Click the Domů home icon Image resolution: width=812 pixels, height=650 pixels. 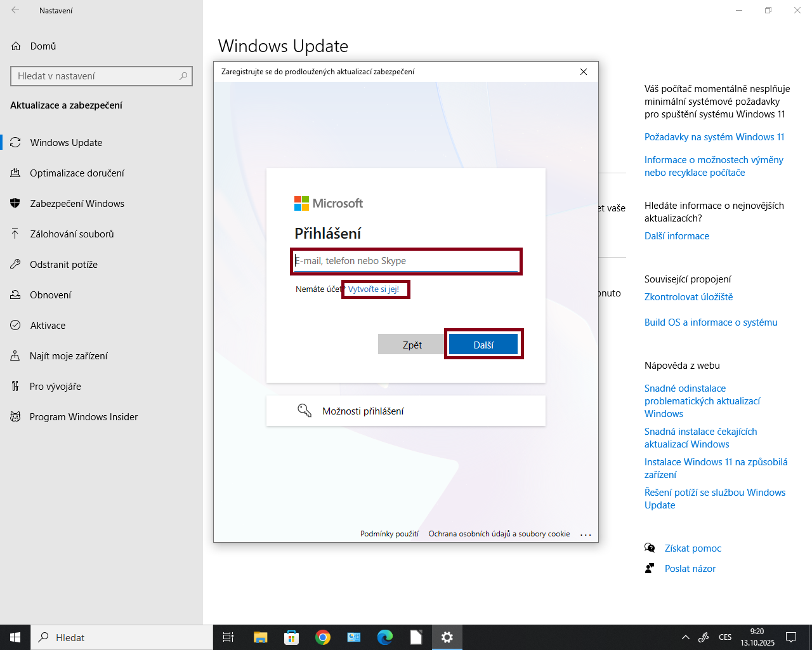[x=16, y=46]
